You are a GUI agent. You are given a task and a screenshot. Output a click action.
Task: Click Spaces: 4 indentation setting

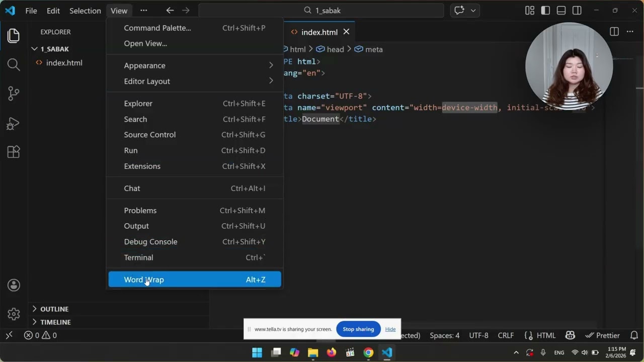tap(445, 335)
